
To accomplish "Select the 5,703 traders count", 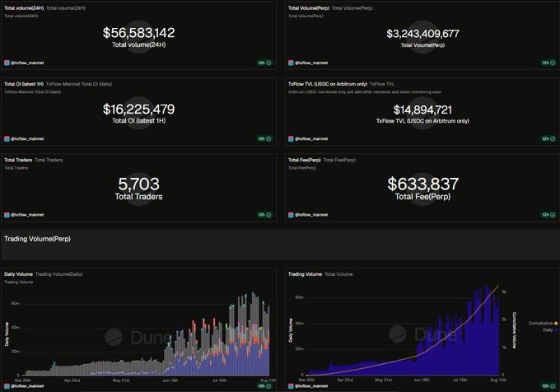I will click(139, 184).
